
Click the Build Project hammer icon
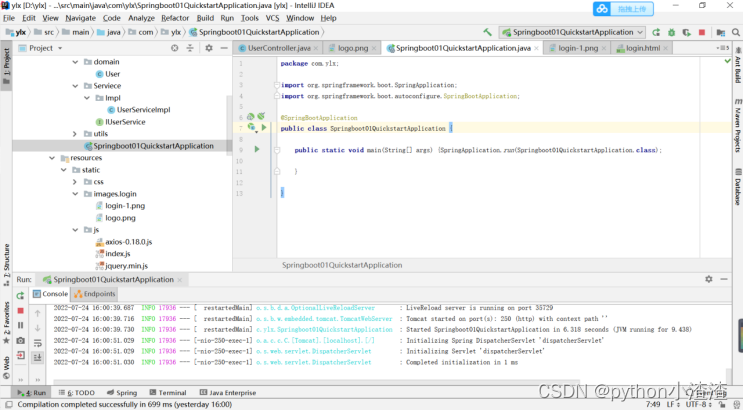pyautogui.click(x=487, y=32)
